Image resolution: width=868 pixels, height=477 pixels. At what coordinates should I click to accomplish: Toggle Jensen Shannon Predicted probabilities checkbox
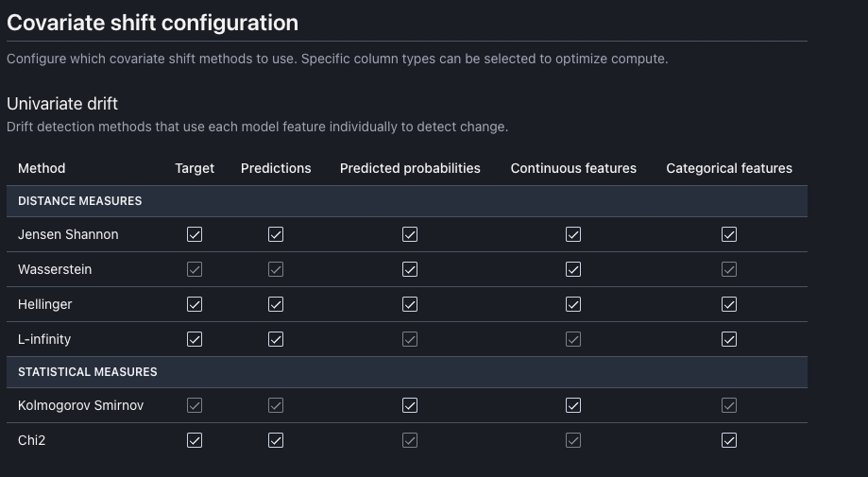pos(410,234)
